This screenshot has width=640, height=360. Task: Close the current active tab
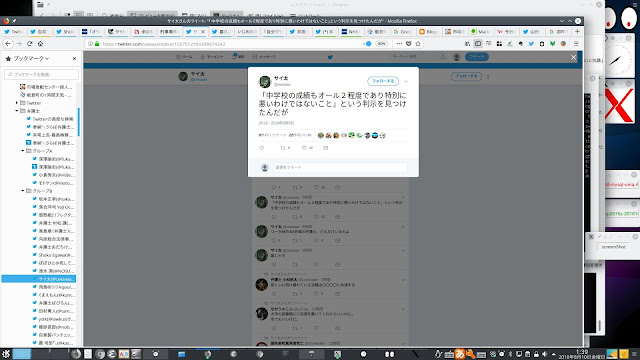[203, 31]
